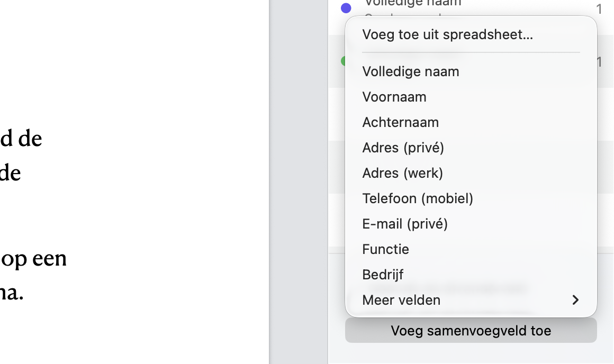This screenshot has height=364, width=614.
Task: Expand the Meer velden submenu arrow
Action: point(575,300)
